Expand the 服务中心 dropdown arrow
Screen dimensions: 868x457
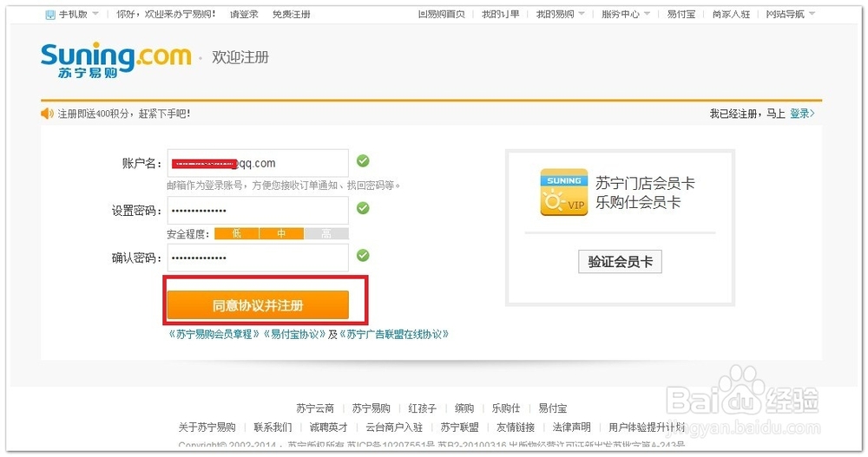(647, 14)
